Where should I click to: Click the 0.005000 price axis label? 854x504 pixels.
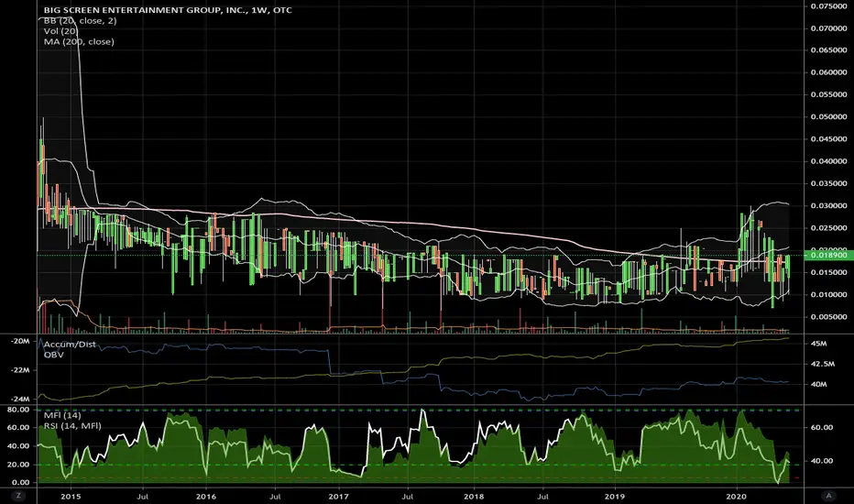click(829, 317)
